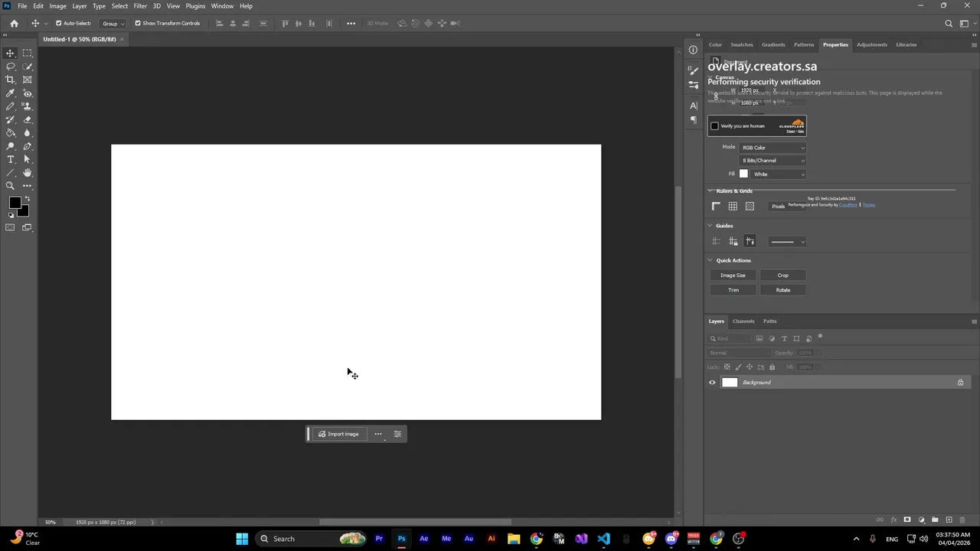This screenshot has height=551, width=980.
Task: Switch to the Channels tab
Action: tap(743, 321)
